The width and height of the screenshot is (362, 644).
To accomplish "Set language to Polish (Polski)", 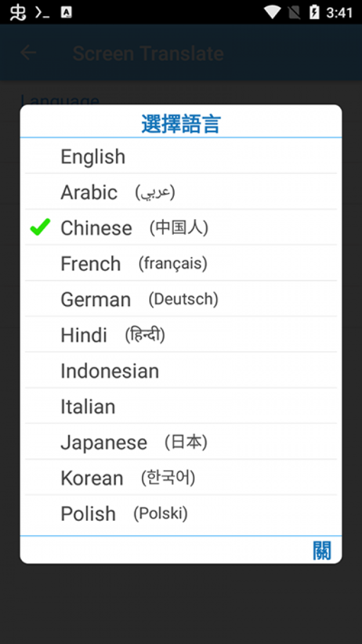I will click(180, 513).
